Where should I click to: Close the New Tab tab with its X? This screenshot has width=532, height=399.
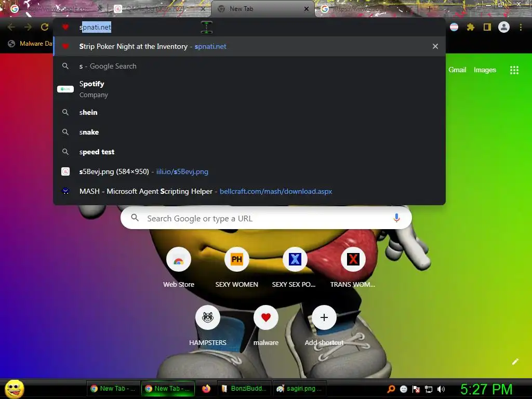pos(307,9)
